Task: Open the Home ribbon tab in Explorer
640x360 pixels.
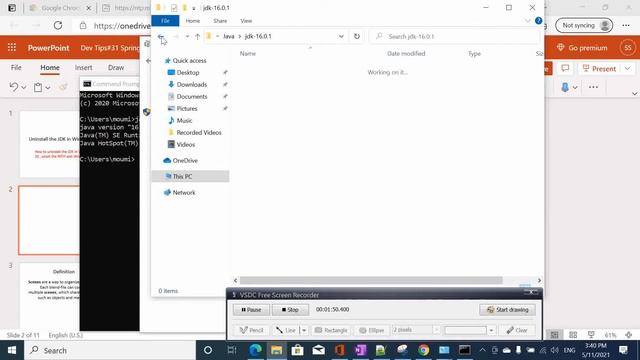Action: point(193,21)
